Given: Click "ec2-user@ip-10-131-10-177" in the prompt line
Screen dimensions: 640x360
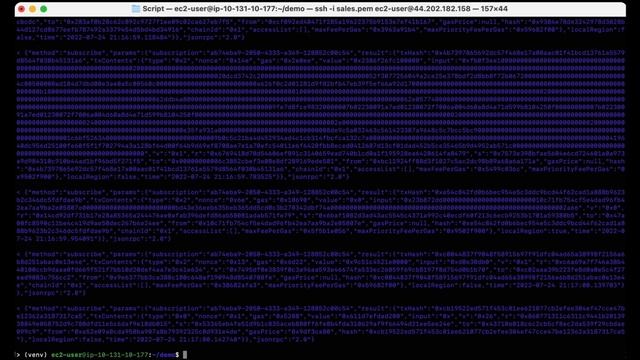Looking at the screenshot, I should pyautogui.click(x=100, y=355).
